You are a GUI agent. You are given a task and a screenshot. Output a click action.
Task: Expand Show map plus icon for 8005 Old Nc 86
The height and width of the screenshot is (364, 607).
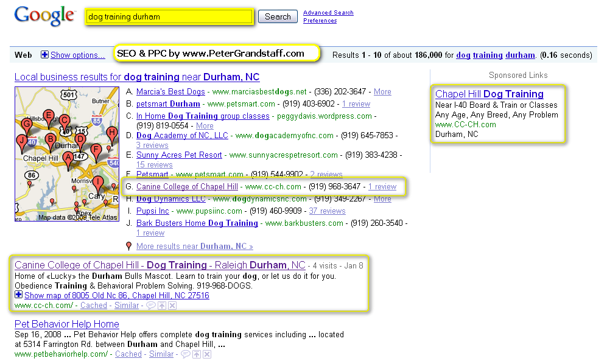pyautogui.click(x=18, y=295)
